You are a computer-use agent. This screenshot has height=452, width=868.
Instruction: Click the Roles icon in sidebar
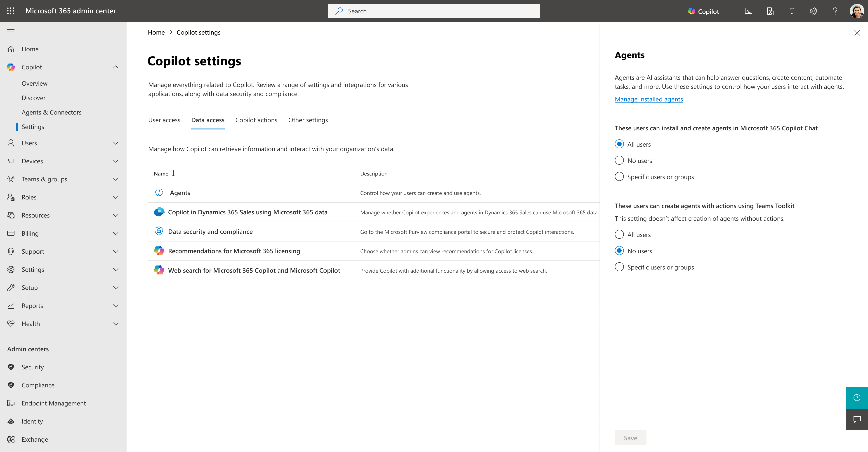click(x=11, y=197)
